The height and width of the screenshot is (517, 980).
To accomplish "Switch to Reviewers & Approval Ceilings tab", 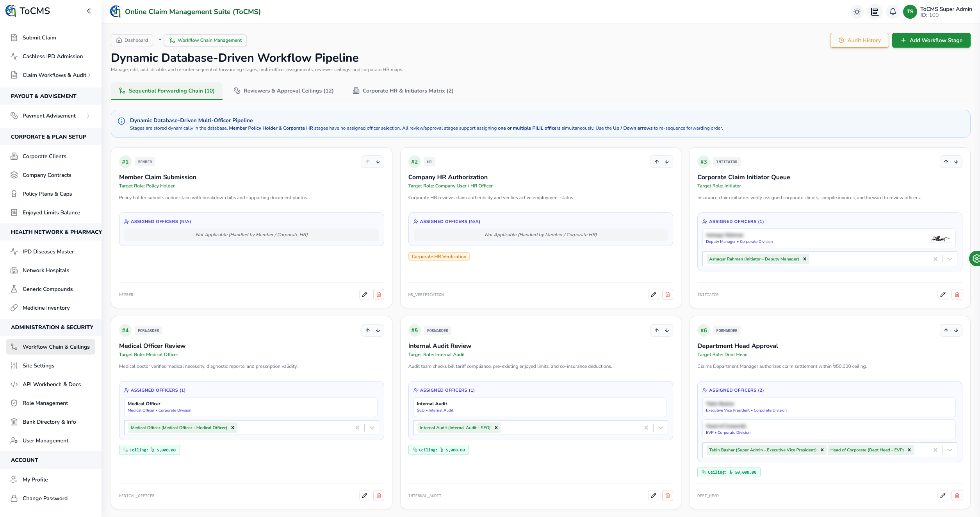I will coord(283,91).
